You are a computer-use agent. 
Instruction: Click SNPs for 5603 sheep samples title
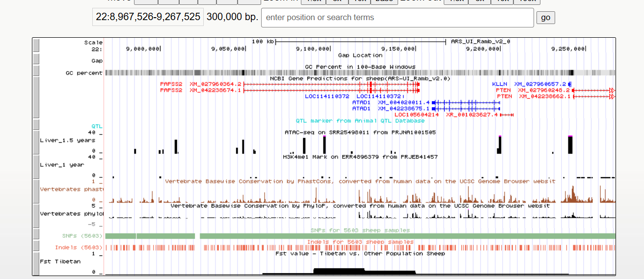pyautogui.click(x=360, y=230)
